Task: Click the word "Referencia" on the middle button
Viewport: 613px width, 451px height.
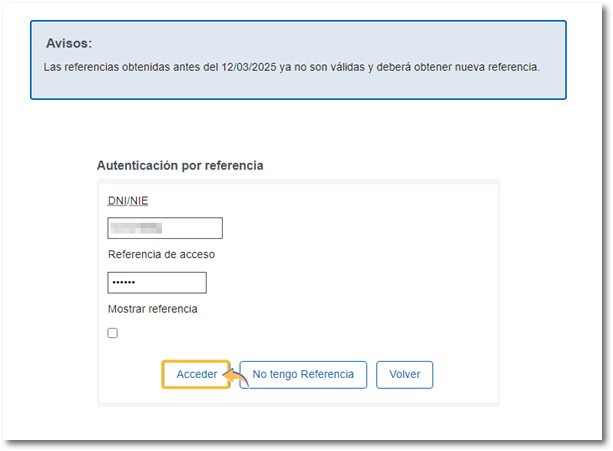Action: [x=327, y=374]
